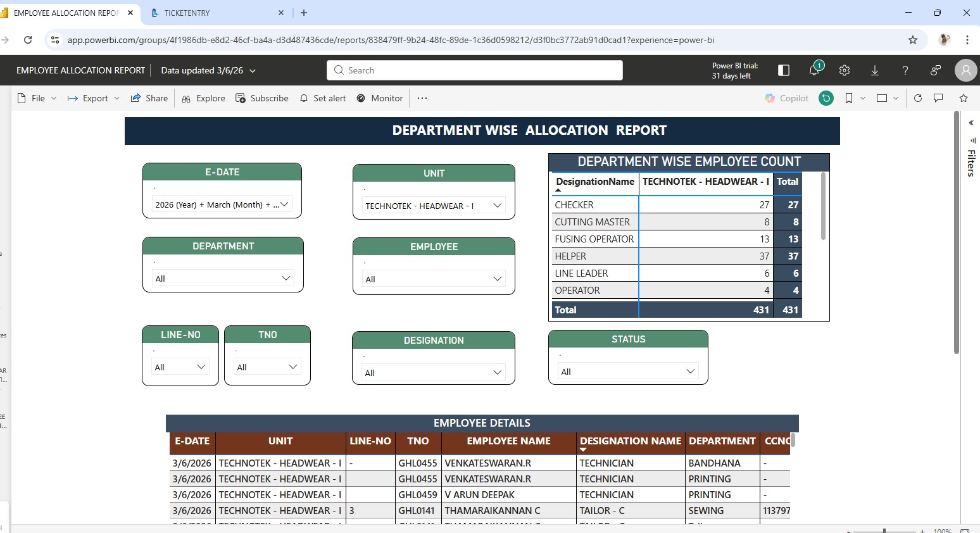Open the Export menu
The height and width of the screenshot is (533, 980).
coord(94,98)
